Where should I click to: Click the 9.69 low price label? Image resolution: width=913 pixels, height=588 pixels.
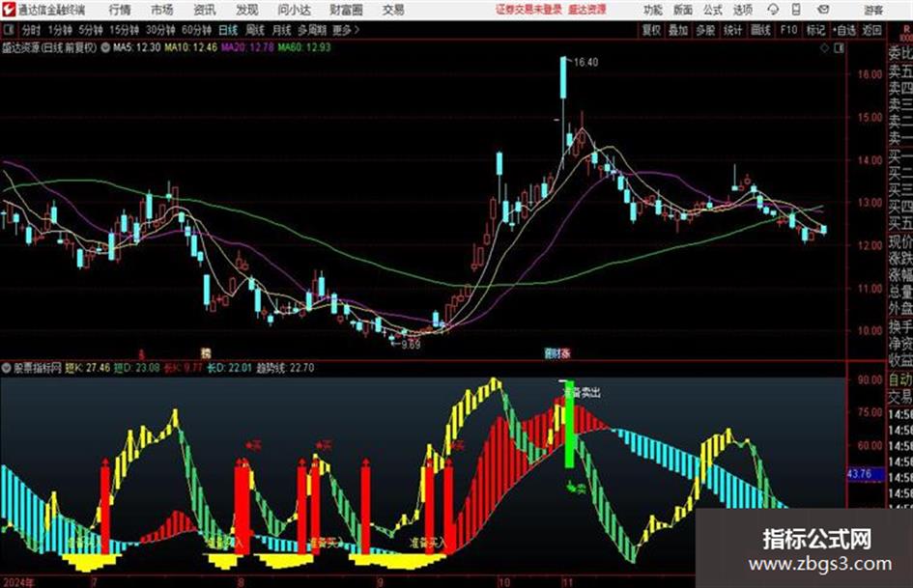411,345
